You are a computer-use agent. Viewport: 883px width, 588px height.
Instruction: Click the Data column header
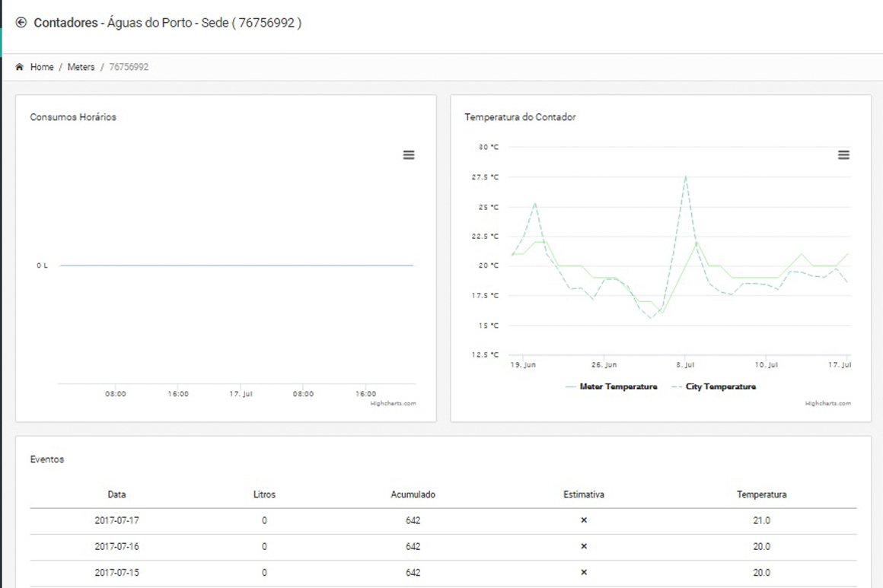116,494
